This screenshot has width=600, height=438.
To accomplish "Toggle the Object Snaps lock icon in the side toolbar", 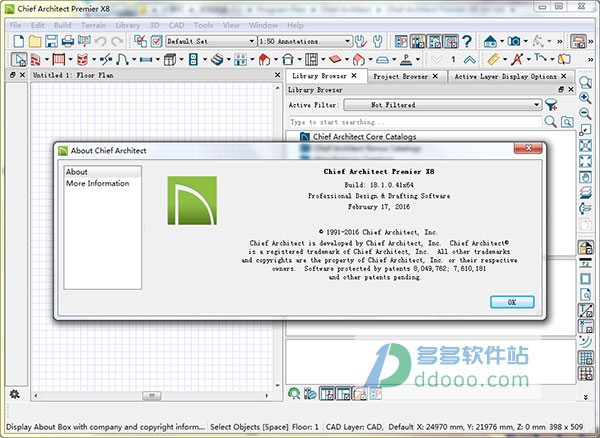I will [585, 247].
